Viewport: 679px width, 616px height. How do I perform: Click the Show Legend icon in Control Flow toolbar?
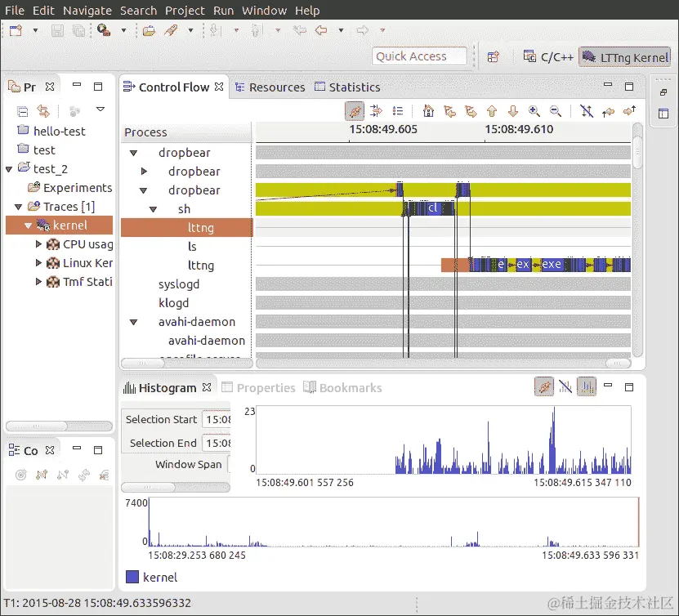[x=398, y=111]
